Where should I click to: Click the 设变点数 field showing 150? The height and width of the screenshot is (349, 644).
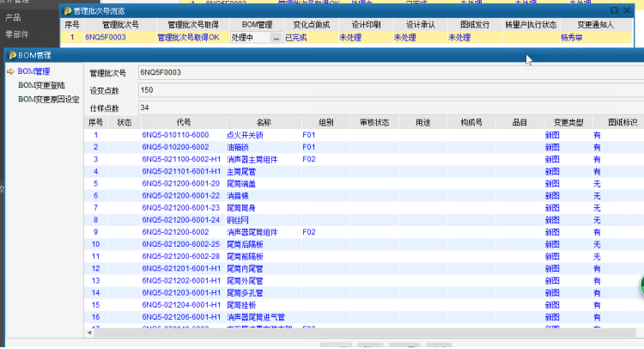click(x=258, y=89)
